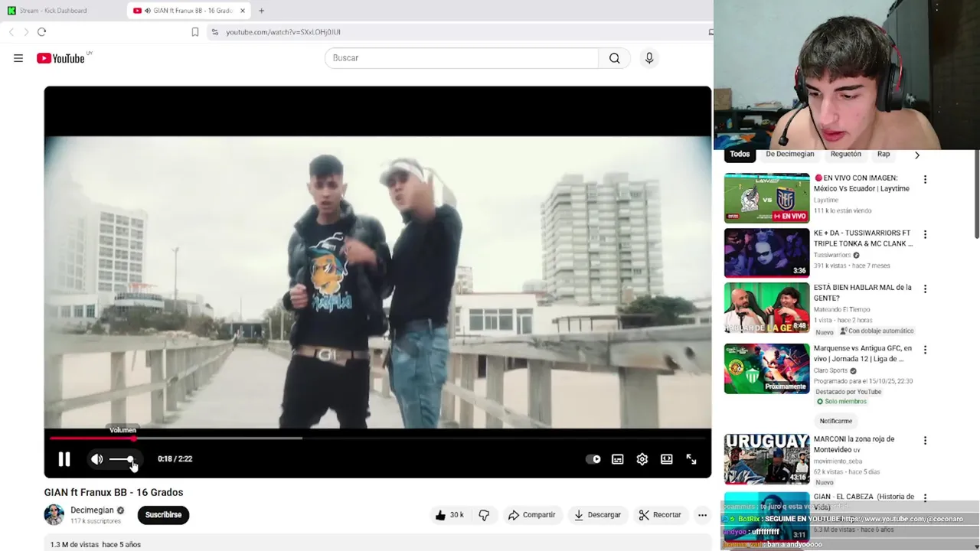
Task: Enter fullscreen mode
Action: [x=691, y=459]
